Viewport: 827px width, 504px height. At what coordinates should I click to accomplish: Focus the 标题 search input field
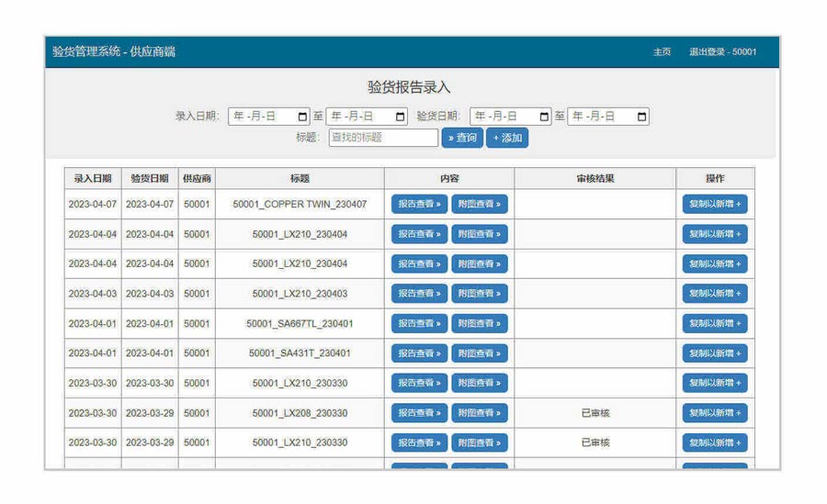pos(383,138)
